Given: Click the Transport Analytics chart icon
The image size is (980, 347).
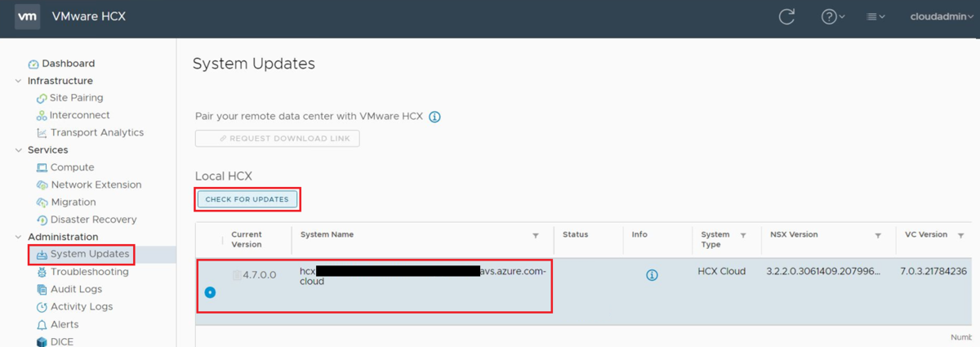Looking at the screenshot, I should pos(42,132).
